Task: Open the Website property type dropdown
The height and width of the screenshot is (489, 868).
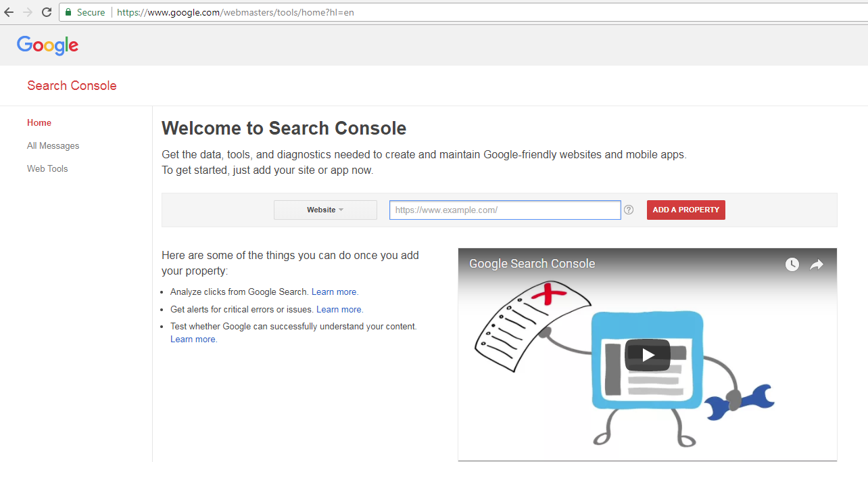Action: [325, 210]
